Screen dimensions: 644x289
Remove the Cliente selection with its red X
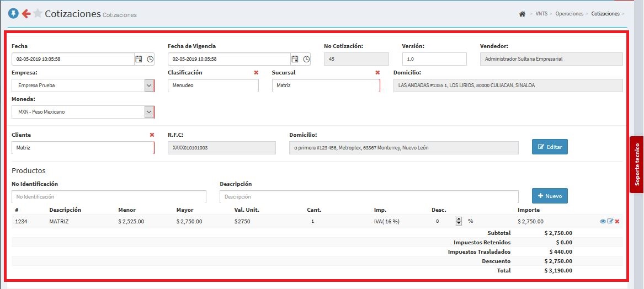152,135
